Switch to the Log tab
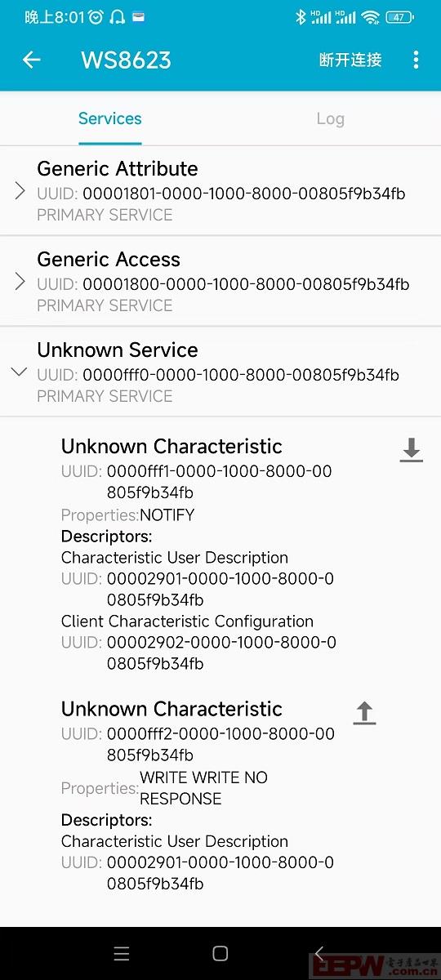Viewport: 441px width, 980px height. tap(331, 118)
